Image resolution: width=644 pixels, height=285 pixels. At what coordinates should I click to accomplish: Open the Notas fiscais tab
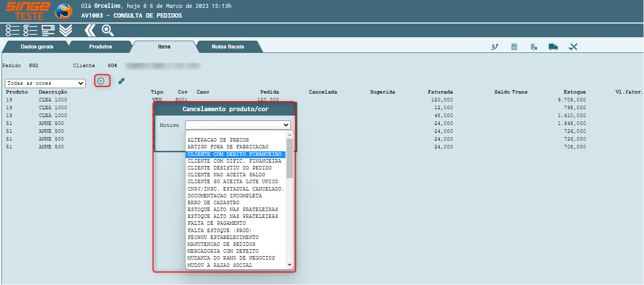(x=228, y=47)
